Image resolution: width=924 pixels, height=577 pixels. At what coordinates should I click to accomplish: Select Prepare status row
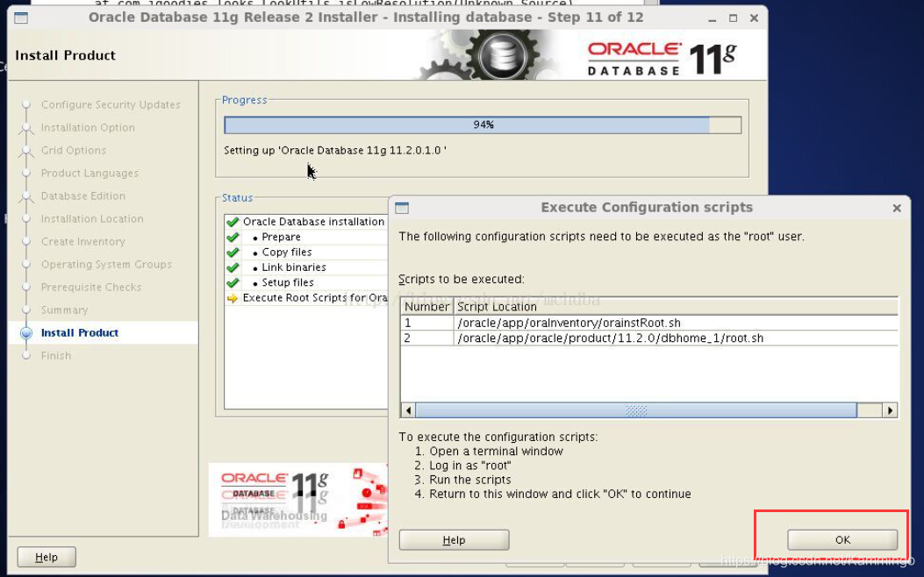pyautogui.click(x=306, y=238)
